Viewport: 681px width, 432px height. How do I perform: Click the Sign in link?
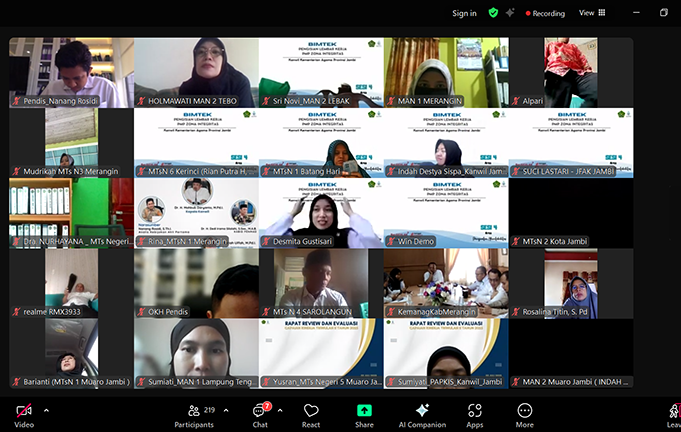point(464,13)
